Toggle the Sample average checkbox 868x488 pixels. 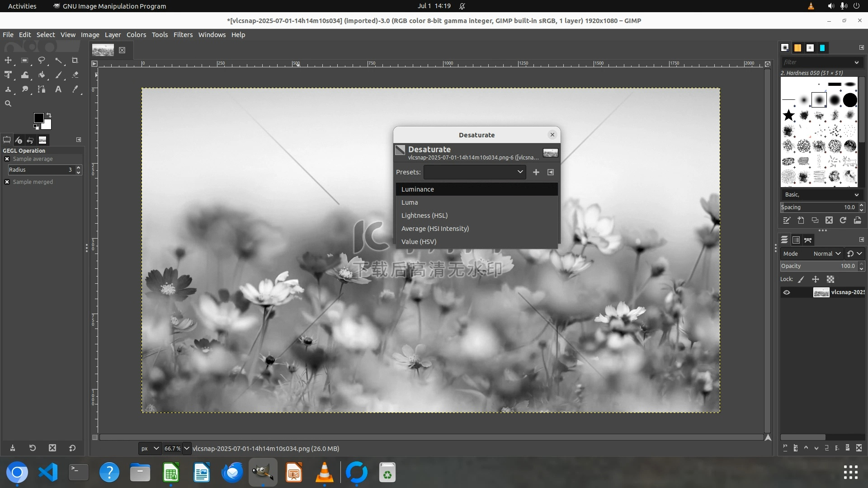(7, 159)
